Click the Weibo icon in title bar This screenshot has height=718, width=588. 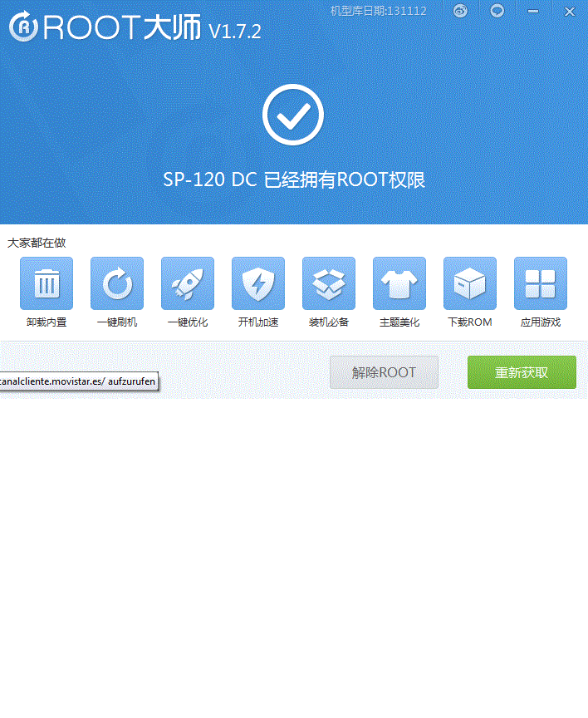click(x=460, y=11)
